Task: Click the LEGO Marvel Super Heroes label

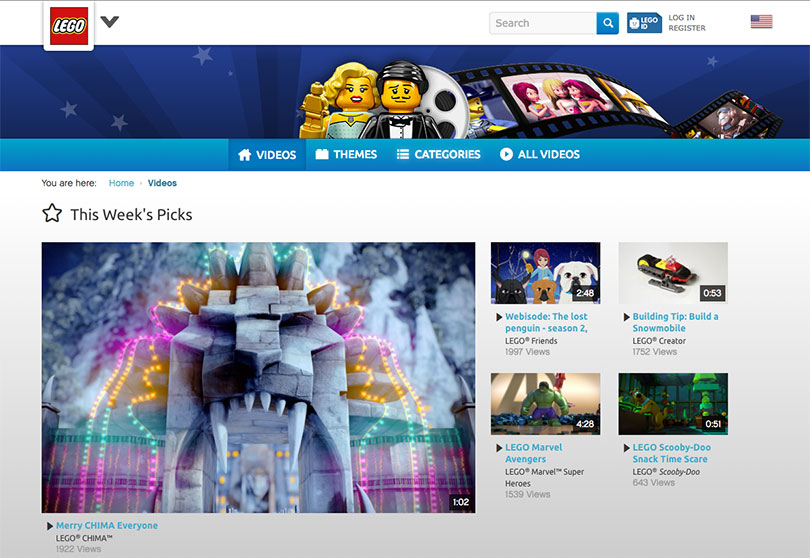Action: click(544, 478)
